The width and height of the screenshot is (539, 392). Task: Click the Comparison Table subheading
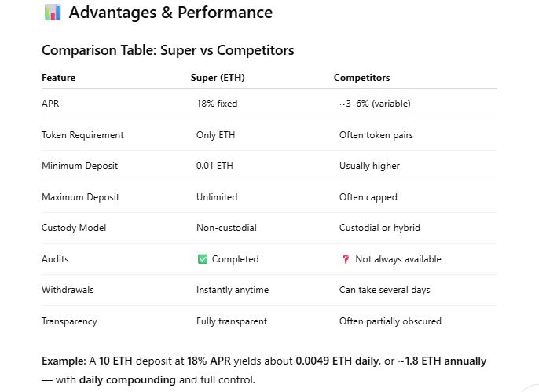tap(168, 50)
